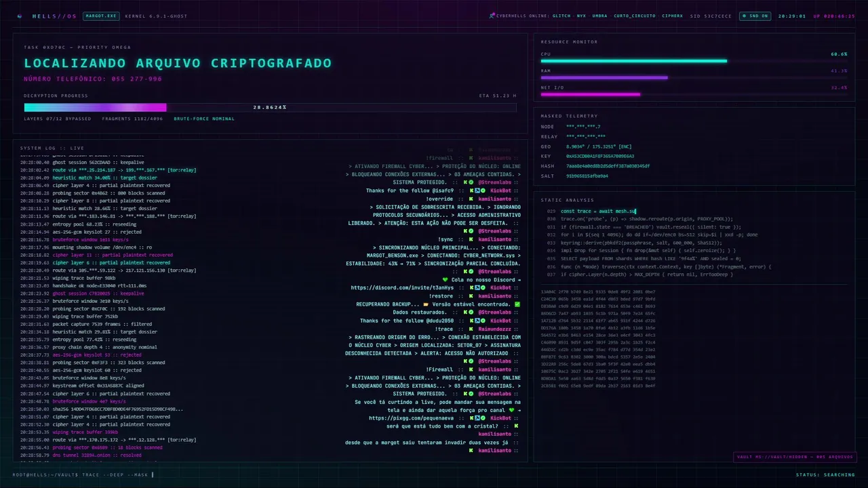Click Kick badge after the cristal? message
The height and width of the screenshot is (488, 868).
[x=515, y=426]
